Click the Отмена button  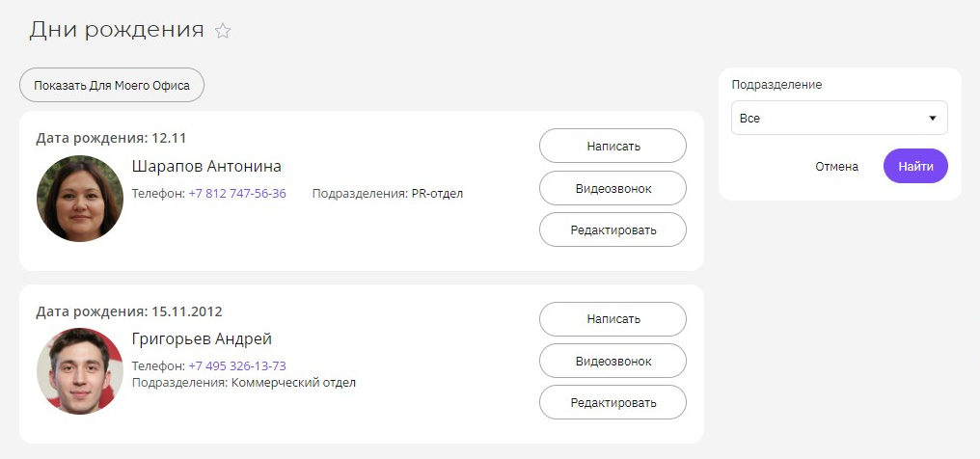(x=836, y=167)
